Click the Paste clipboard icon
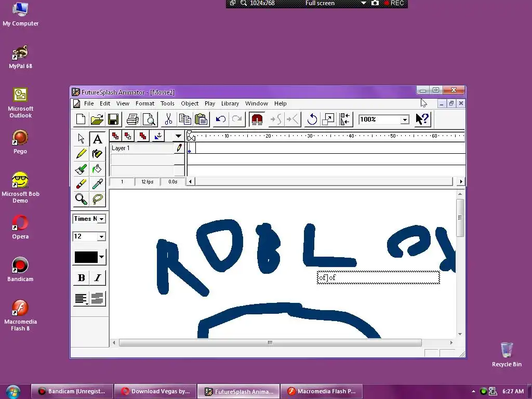532x399 pixels. pos(201,119)
